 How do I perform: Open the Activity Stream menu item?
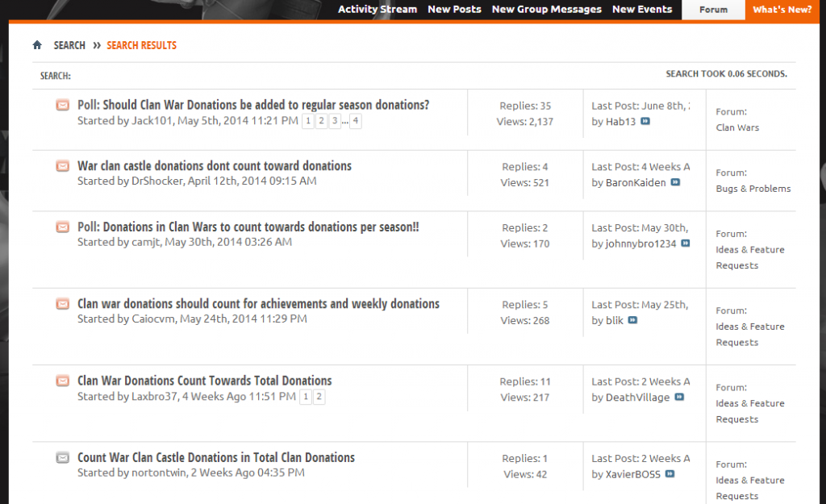tap(378, 10)
